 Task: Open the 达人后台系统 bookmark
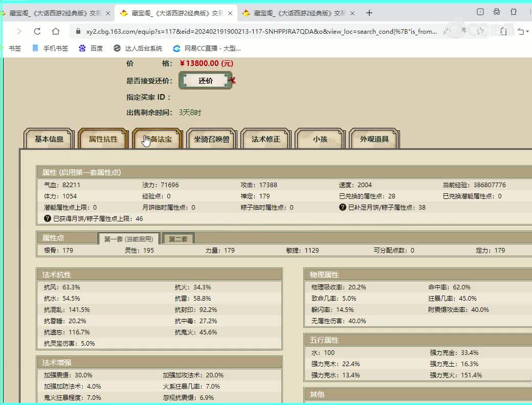coord(138,49)
